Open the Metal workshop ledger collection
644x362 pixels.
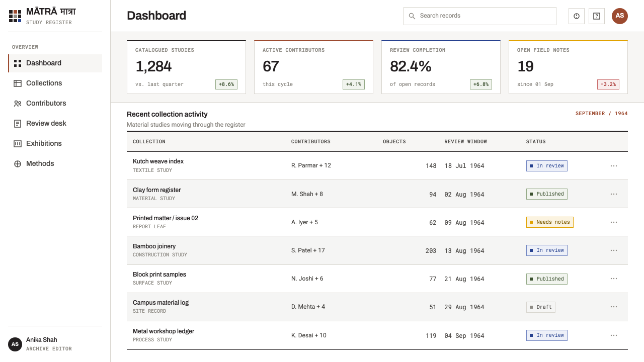164,331
